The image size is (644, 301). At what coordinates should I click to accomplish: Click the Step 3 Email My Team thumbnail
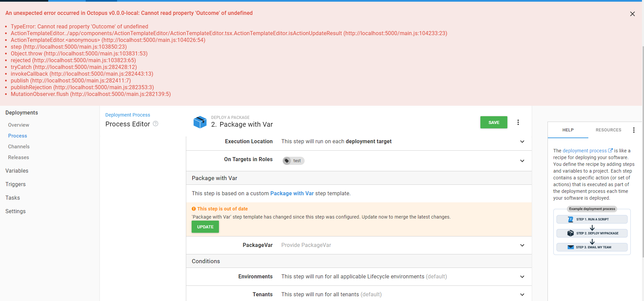click(592, 247)
